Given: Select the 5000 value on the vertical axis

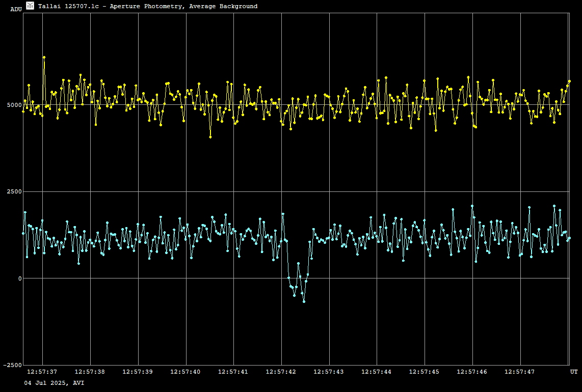Looking at the screenshot, I should (x=14, y=105).
